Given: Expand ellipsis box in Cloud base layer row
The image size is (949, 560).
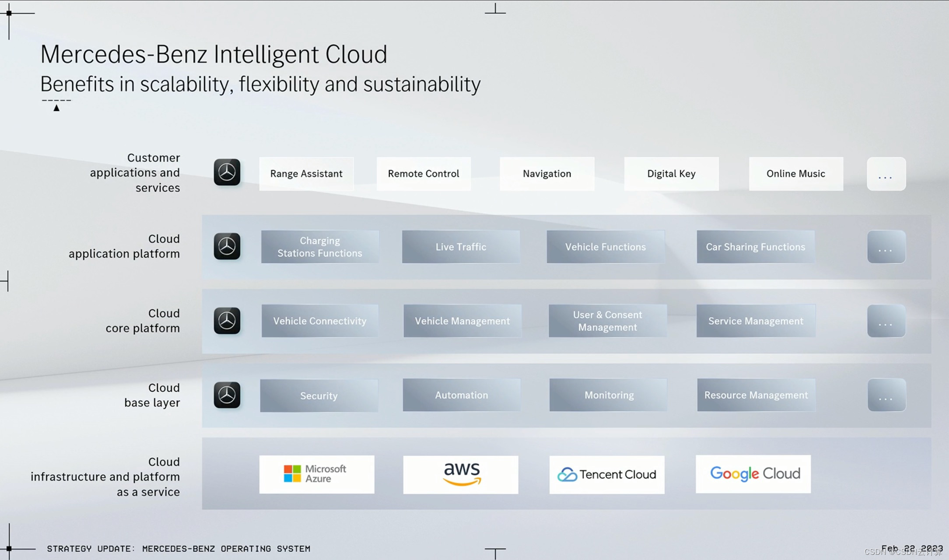Looking at the screenshot, I should point(886,395).
